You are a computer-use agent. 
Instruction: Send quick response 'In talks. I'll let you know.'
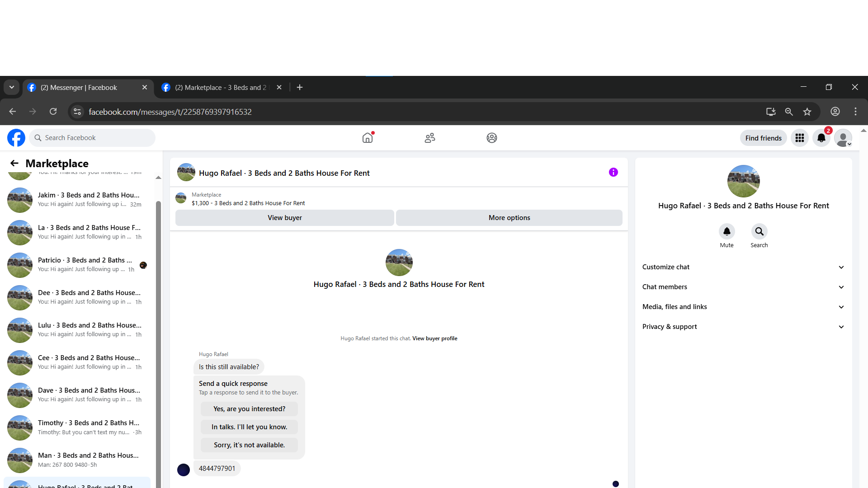click(250, 427)
